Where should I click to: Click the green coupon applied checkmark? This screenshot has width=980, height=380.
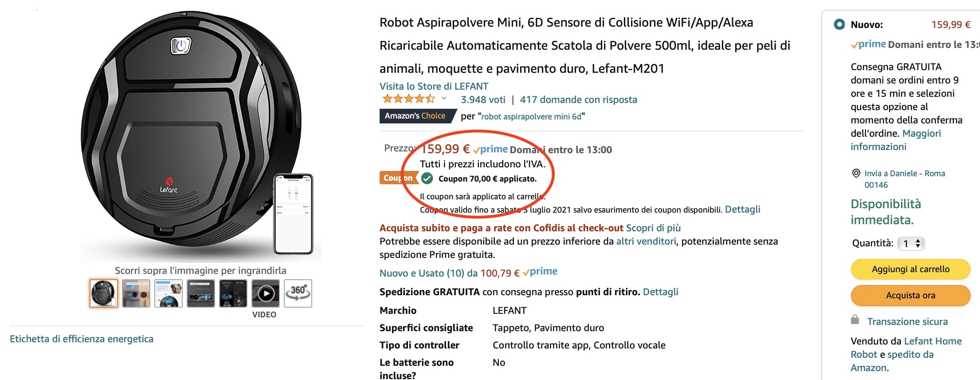pyautogui.click(x=427, y=178)
